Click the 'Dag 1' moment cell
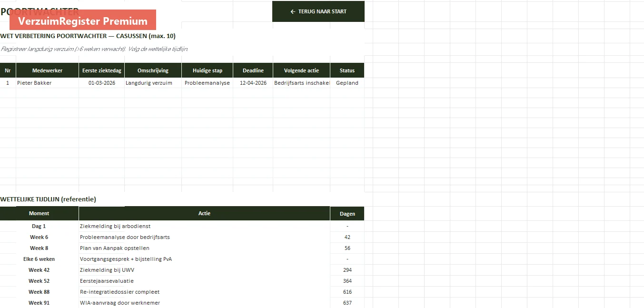This screenshot has height=308, width=644. point(39,226)
